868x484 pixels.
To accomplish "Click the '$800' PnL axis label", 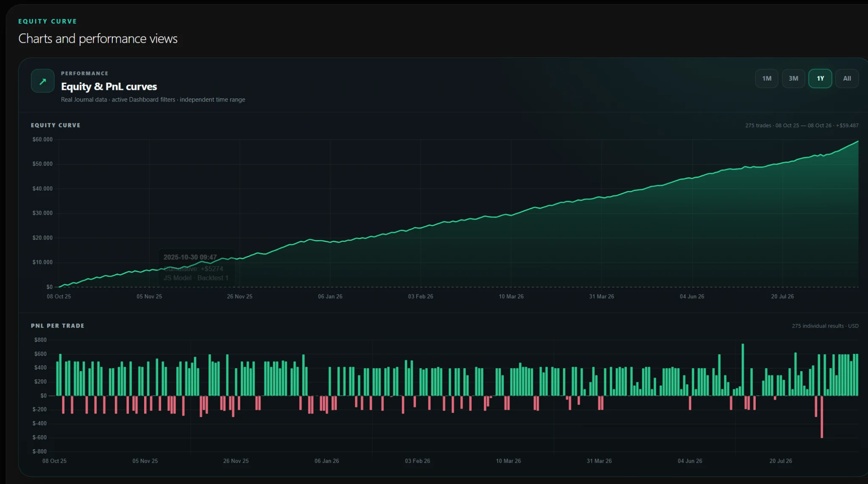I will (x=41, y=340).
